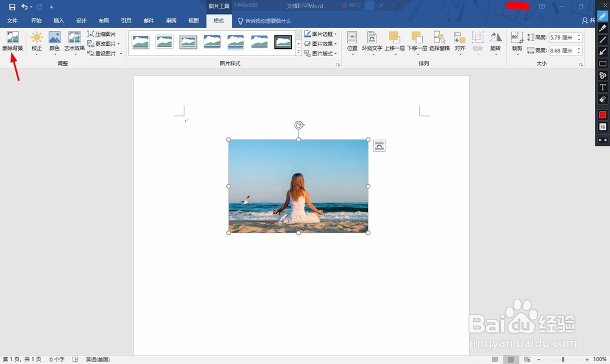Click the 位置 (Position) icon
This screenshot has height=364, width=610.
click(353, 41)
